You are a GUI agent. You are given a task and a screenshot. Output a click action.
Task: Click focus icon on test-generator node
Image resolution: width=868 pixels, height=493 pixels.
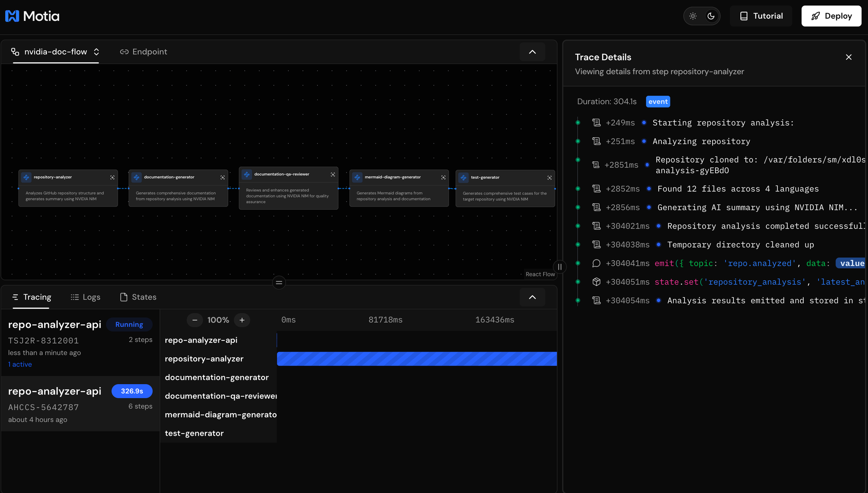(x=549, y=178)
